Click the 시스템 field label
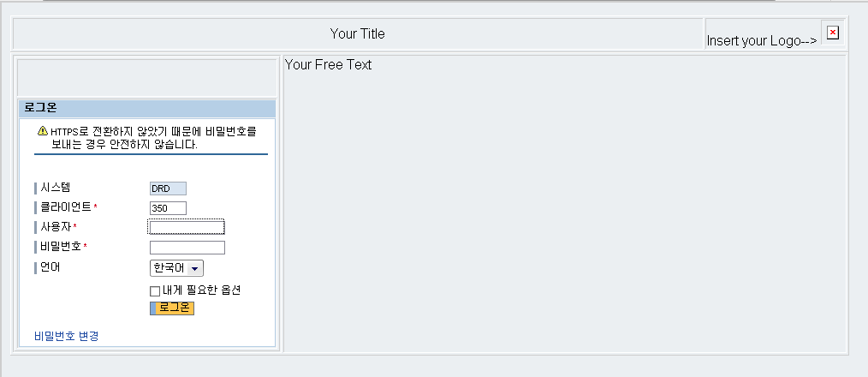The width and height of the screenshot is (868, 377). (x=56, y=188)
